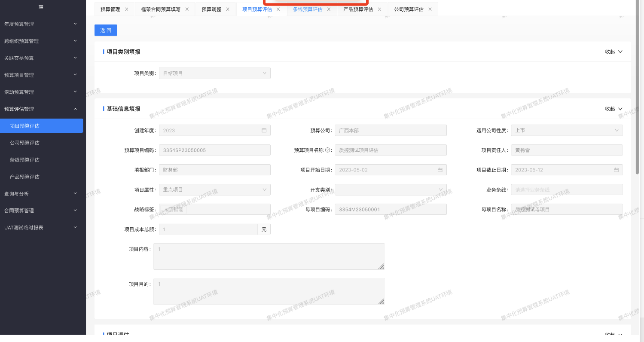Viewport: 644px width, 342px height.
Task: Expand 滚动预算管理 sidebar menu
Action: 42,92
